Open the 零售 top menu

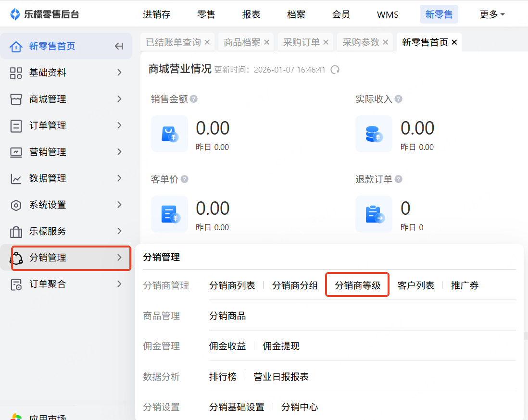point(206,14)
